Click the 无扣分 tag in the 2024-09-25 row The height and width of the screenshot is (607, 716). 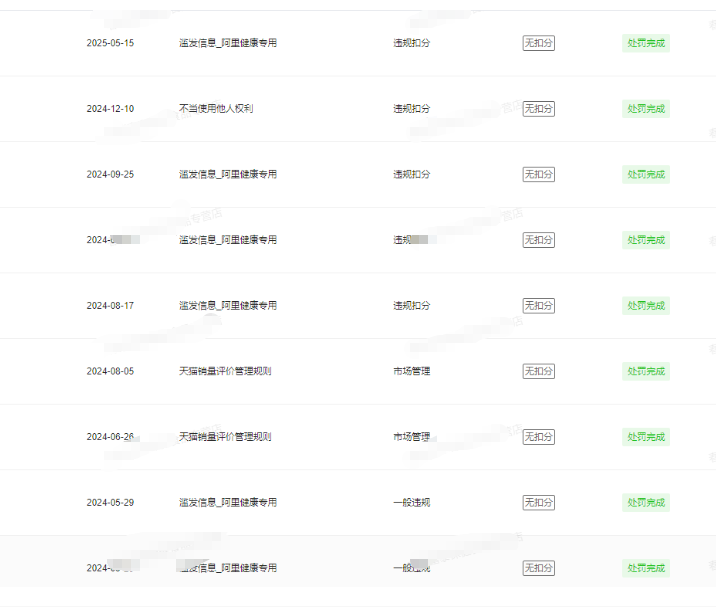point(538,174)
